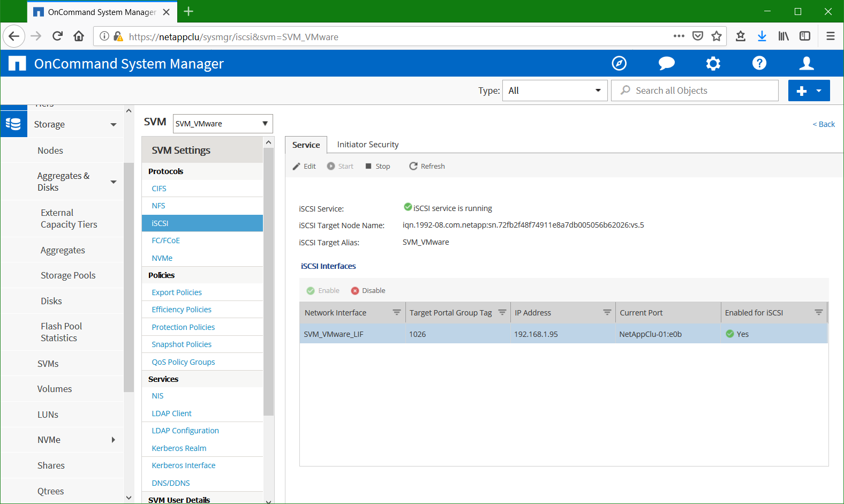The image size is (844, 504).
Task: Toggle the browser sidebar view icon
Action: (805, 36)
